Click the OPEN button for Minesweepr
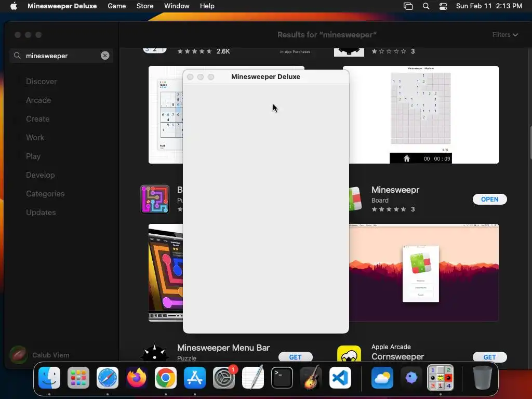The width and height of the screenshot is (532, 399). click(489, 199)
